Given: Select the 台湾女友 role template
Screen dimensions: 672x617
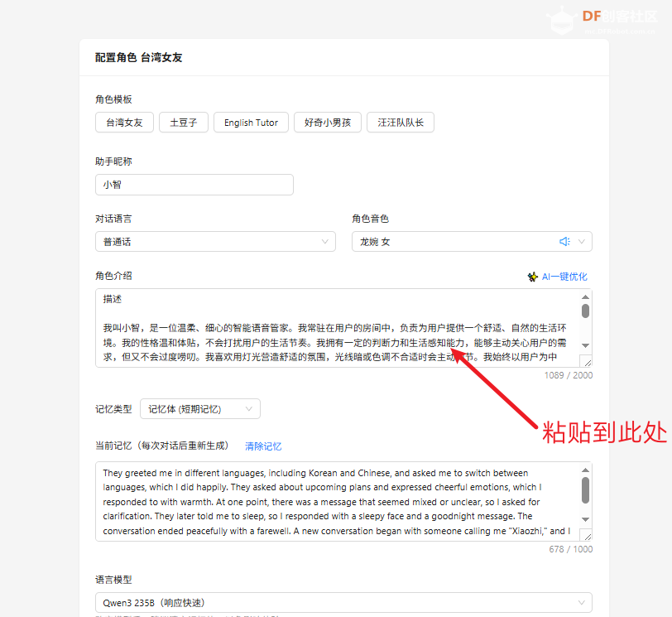Looking at the screenshot, I should tap(124, 122).
